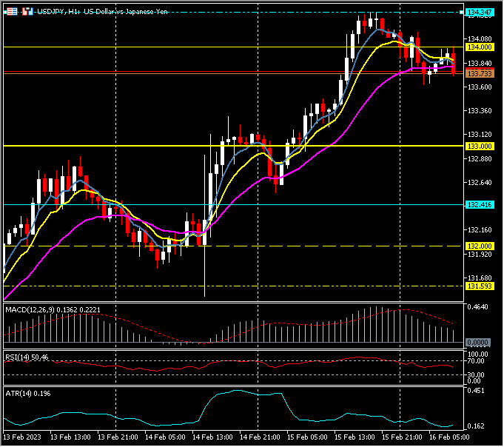504x447 pixels.
Task: Select the cyan 134.347 price label
Action: click(480, 13)
